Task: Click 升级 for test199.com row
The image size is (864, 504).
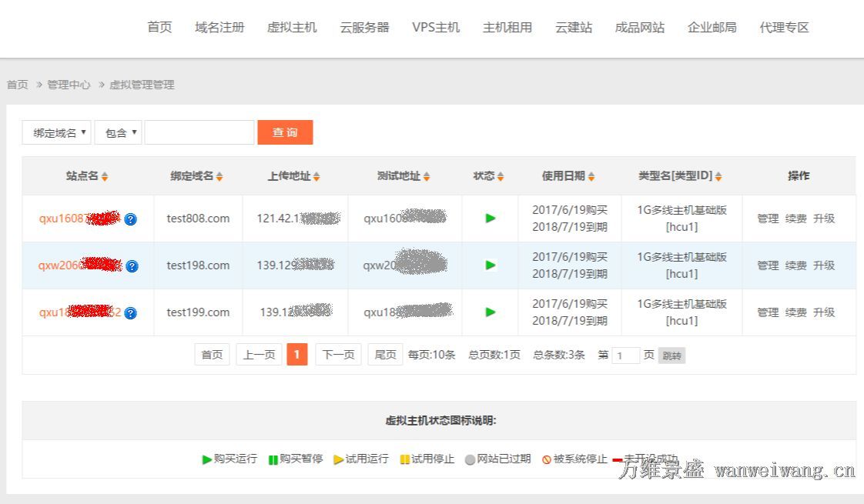Action: pos(824,312)
